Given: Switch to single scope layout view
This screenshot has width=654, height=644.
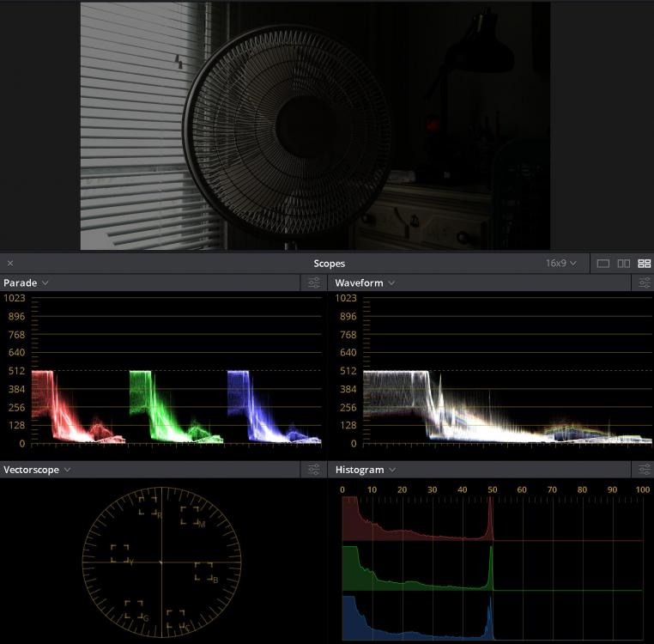Looking at the screenshot, I should pos(603,264).
